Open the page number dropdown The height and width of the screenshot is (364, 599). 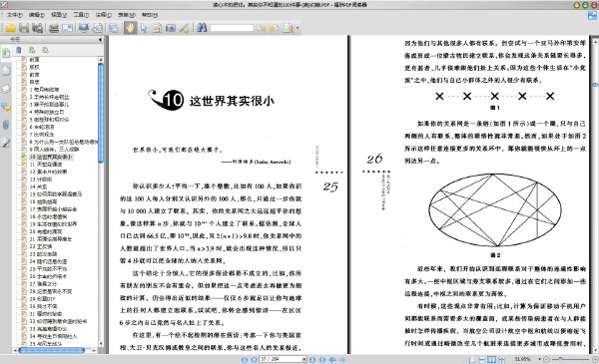(x=304, y=359)
